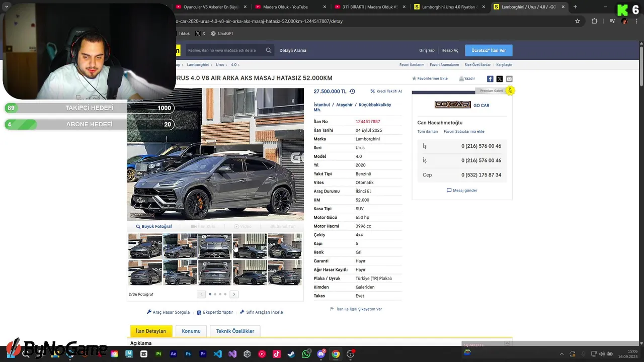This screenshot has height=362, width=644.
Task: Switch to the Lamborghini Urus 4.0 Fiyatları tab
Action: 450,7
